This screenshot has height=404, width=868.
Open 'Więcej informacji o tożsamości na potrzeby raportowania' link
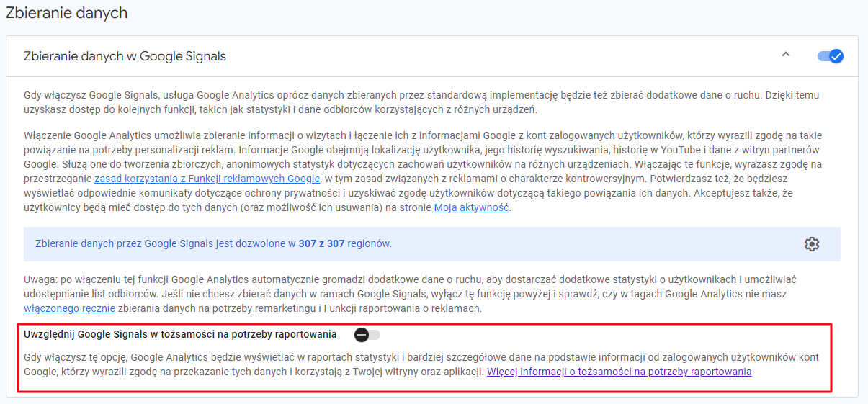tap(619, 372)
